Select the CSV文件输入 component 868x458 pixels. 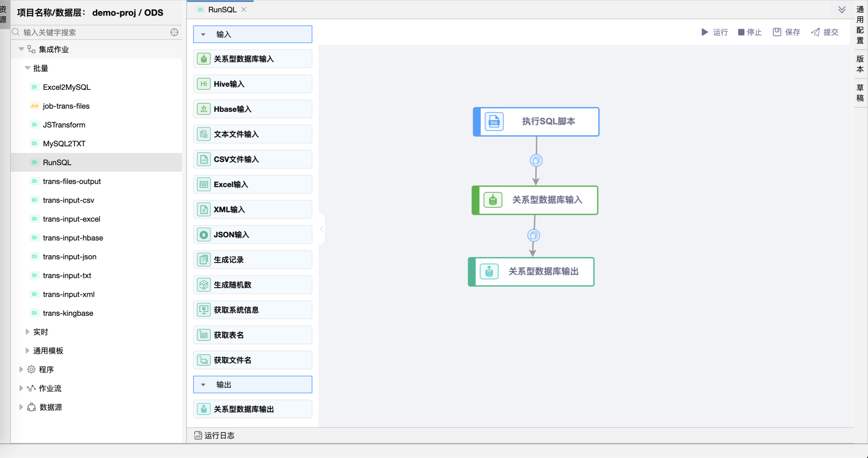tap(253, 159)
